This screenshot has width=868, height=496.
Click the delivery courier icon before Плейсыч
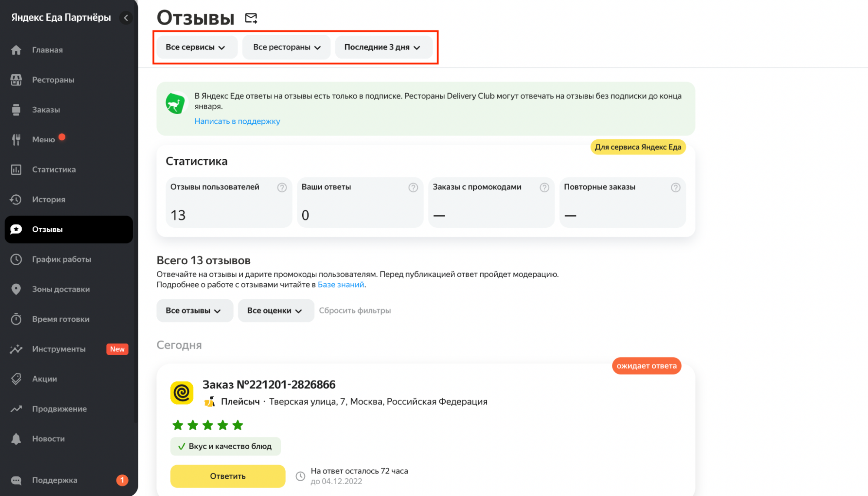210,402
